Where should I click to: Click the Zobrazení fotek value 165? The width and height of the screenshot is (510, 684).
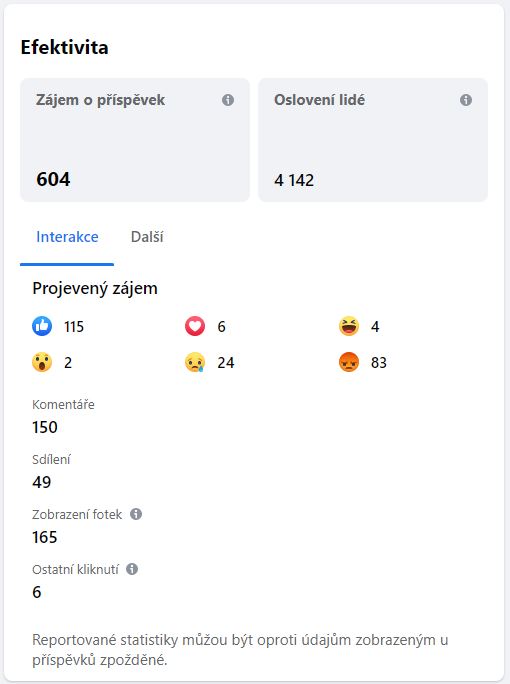tap(45, 537)
